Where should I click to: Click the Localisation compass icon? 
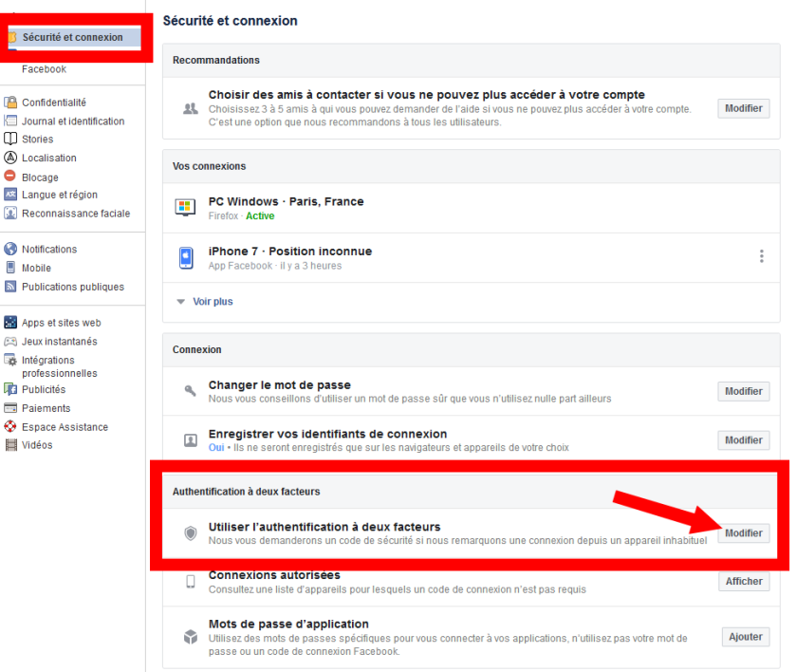click(x=10, y=158)
